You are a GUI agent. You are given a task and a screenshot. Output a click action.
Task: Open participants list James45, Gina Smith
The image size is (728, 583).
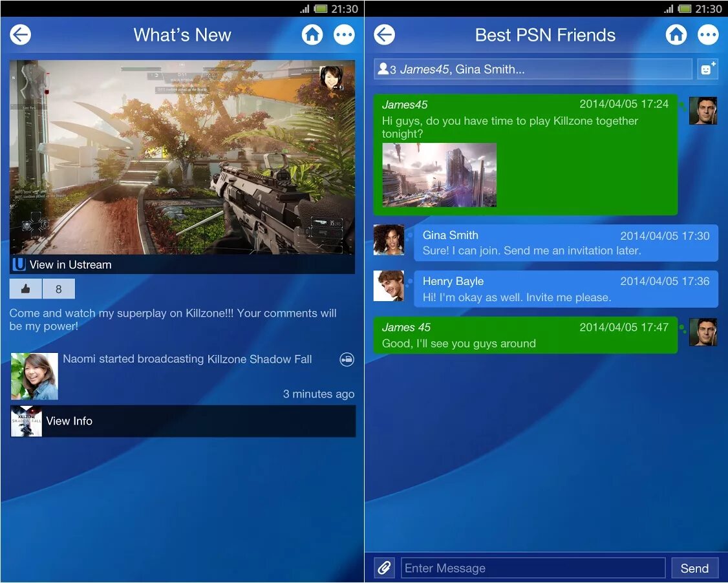click(x=533, y=69)
